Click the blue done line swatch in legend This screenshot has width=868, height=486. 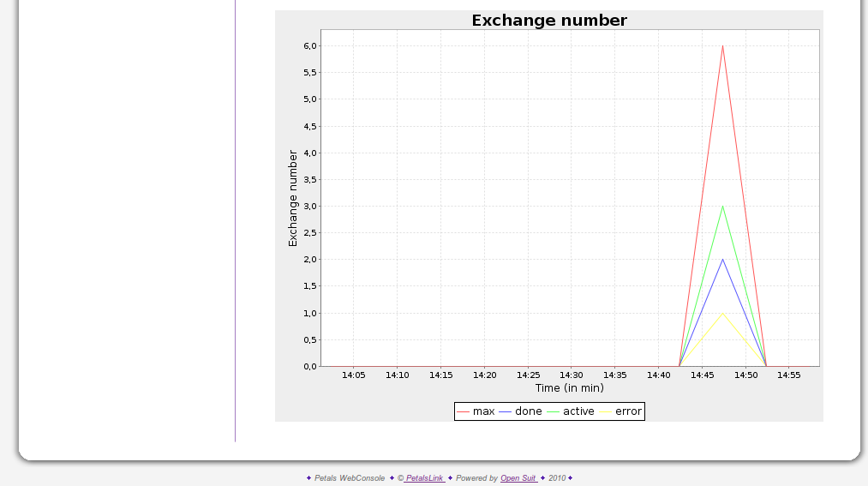(x=505, y=412)
